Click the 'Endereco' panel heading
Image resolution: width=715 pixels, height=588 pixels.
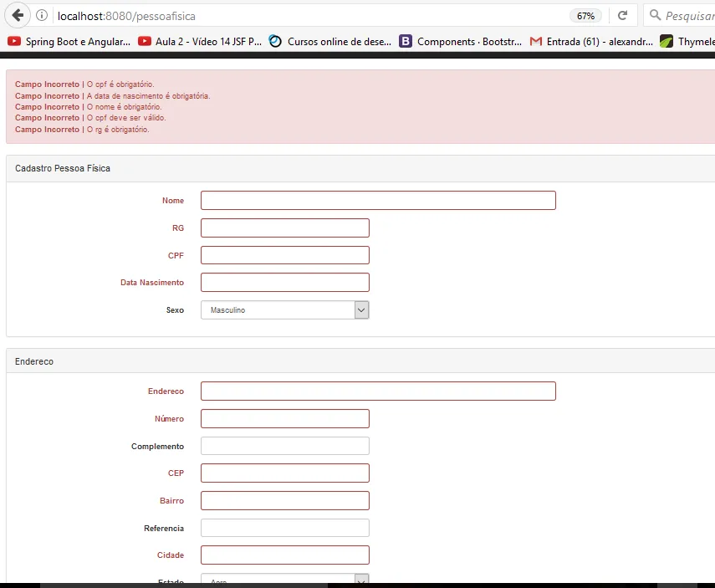(34, 361)
